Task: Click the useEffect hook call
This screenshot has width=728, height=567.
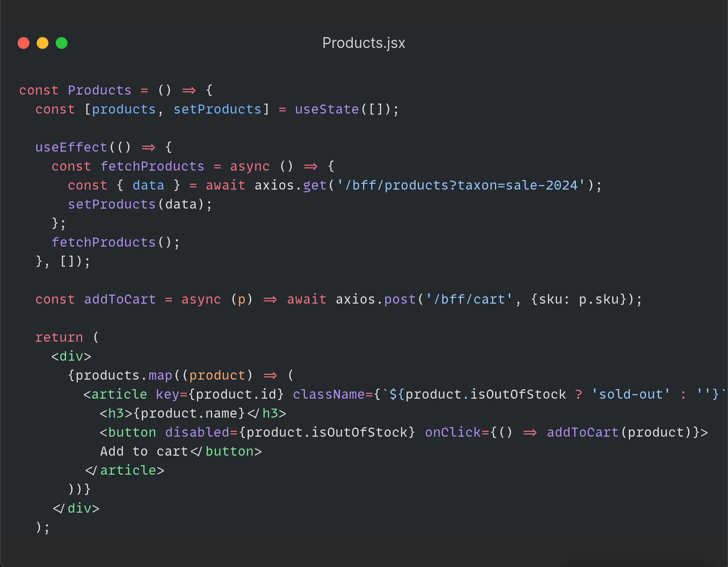Action: coord(71,148)
